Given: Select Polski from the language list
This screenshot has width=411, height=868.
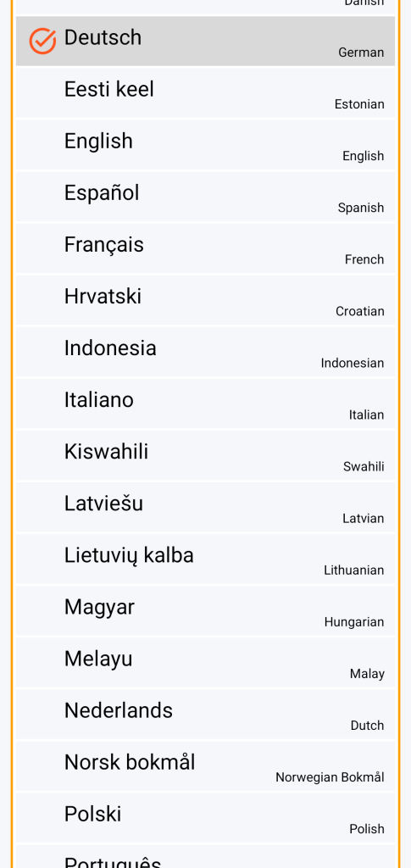Looking at the screenshot, I should [205, 817].
